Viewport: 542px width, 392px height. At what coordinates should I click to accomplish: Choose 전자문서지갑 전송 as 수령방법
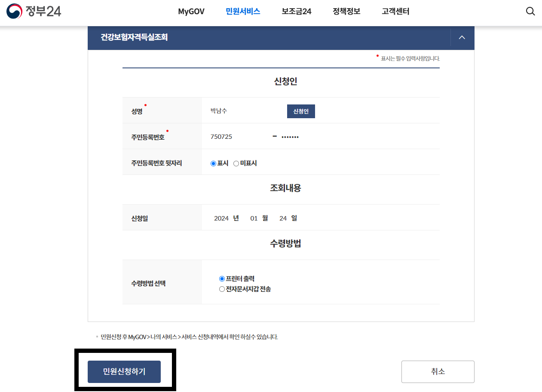pyautogui.click(x=222, y=289)
